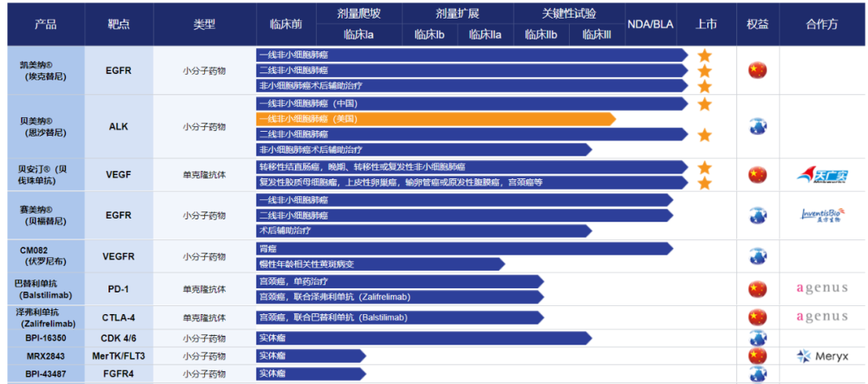Screen dimensions: 868x384
Task: Select the 赛美纳 一线非小细胞肺癌 bar
Action: point(465,200)
